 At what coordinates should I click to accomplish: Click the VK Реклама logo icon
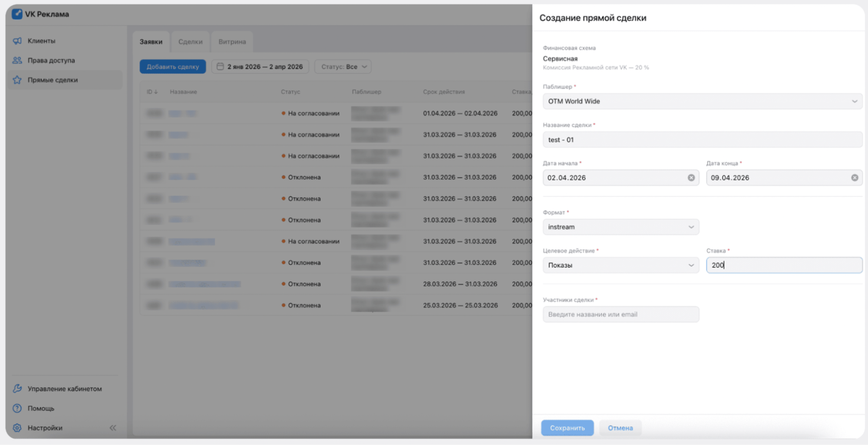tap(17, 14)
